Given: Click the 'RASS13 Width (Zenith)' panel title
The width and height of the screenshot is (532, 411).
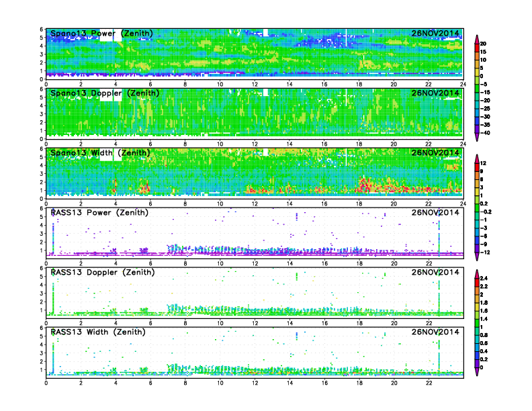Looking at the screenshot, I should (x=98, y=332).
